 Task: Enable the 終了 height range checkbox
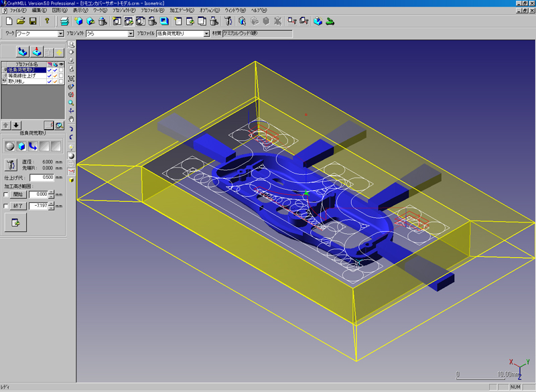(6, 206)
